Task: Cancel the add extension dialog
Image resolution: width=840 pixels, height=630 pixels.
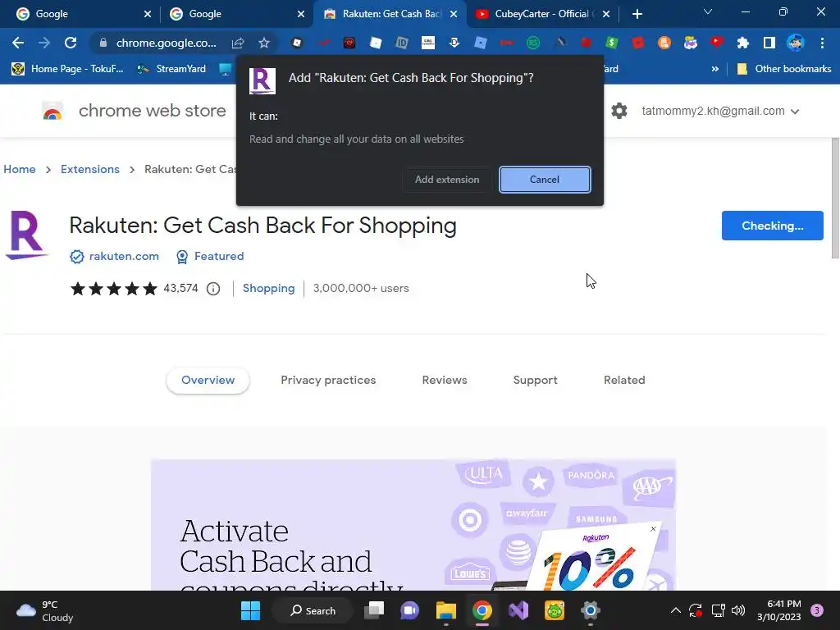Action: (x=545, y=180)
